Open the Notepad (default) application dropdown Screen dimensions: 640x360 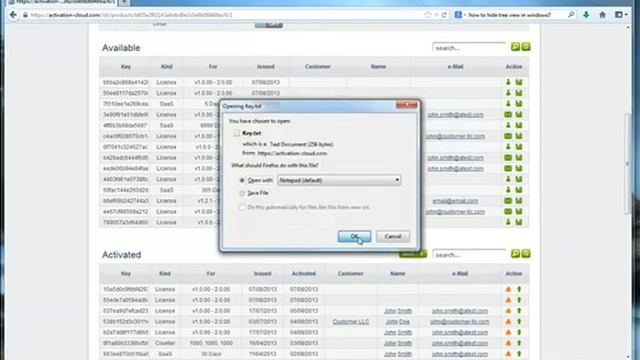coord(339,180)
